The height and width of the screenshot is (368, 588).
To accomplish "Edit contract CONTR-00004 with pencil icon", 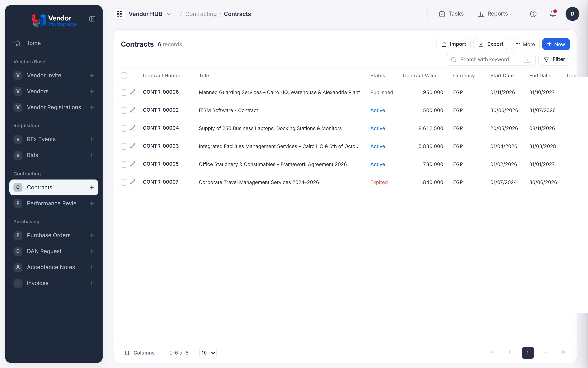I will pos(133,128).
